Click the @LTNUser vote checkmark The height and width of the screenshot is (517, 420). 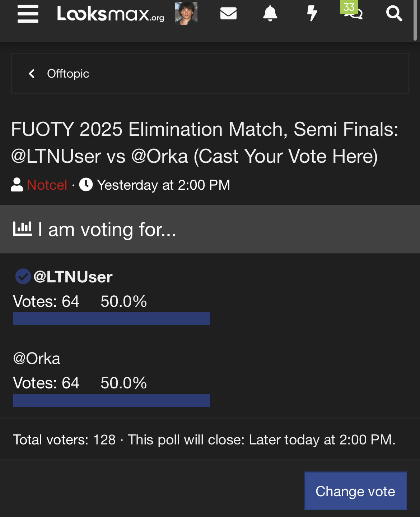pyautogui.click(x=23, y=277)
